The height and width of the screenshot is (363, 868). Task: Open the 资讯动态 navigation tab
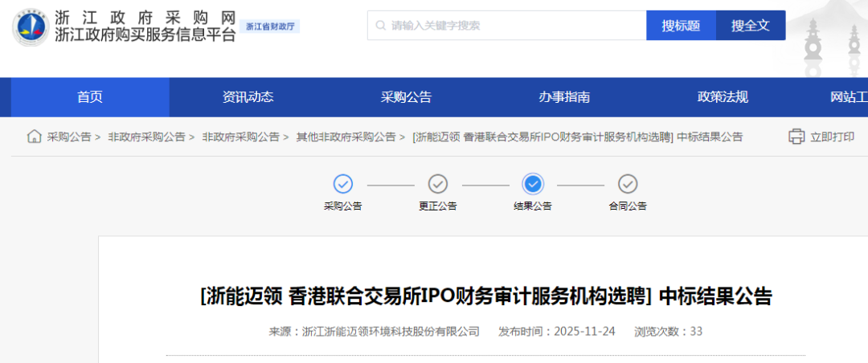coord(248,97)
